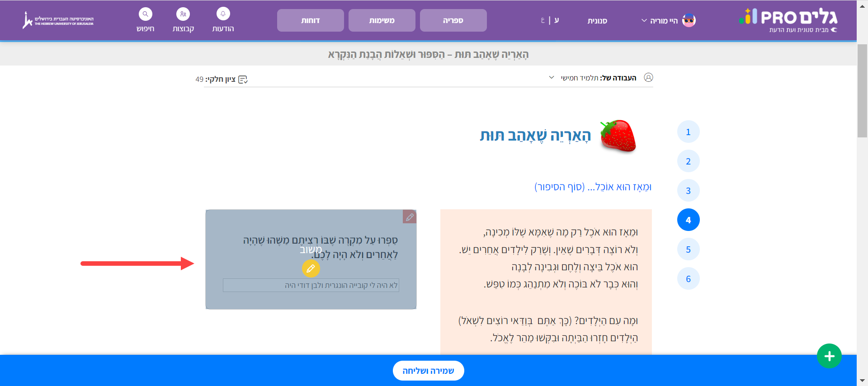Click the user avatar icon
Screen dimensions: 868x386
coord(689,20)
